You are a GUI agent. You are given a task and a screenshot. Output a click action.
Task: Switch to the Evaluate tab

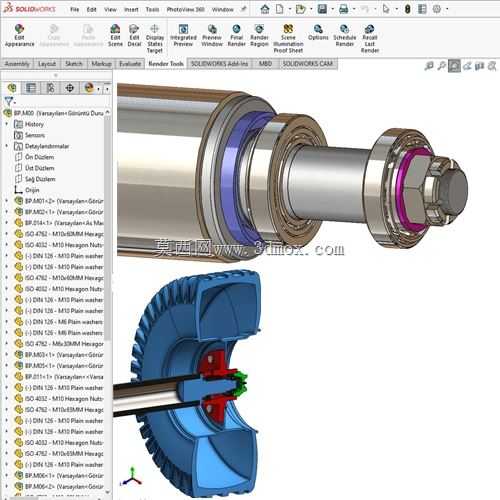click(130, 64)
